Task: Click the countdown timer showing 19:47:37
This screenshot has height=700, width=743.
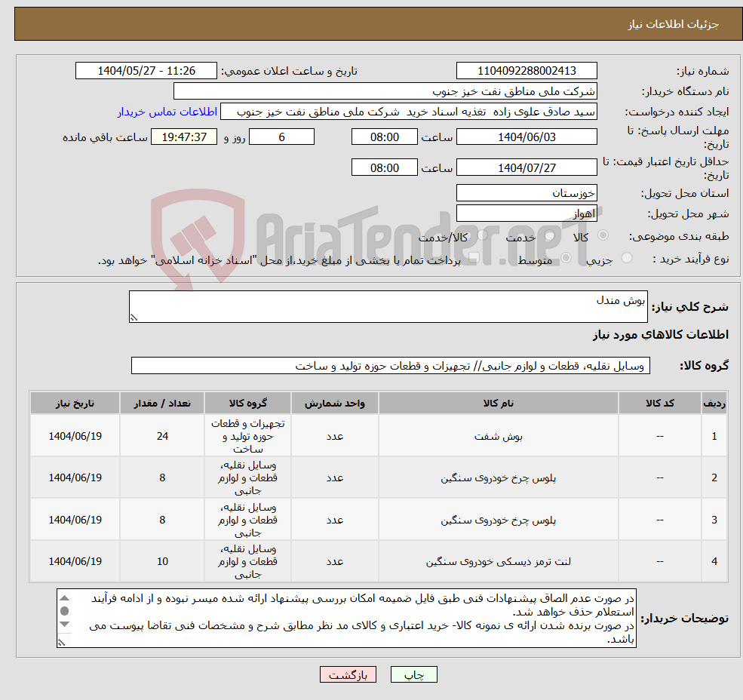Action: pyautogui.click(x=183, y=137)
